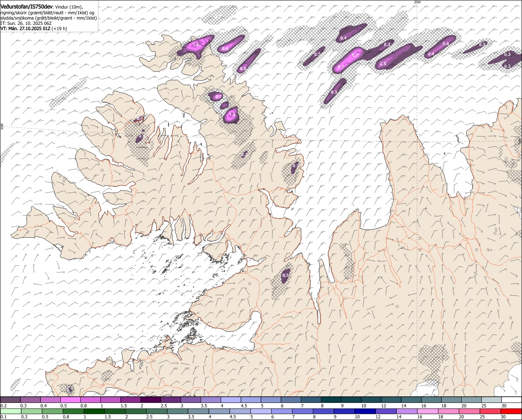Screen dimensions: 522x420
Task: Click the '0.2' label under the upper scale
Action: (3, 406)
